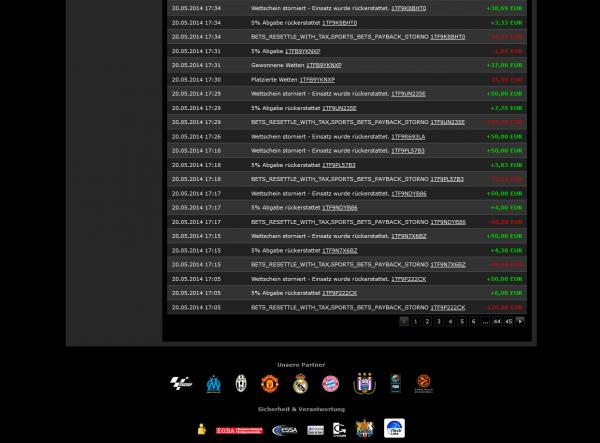This screenshot has width=600, height=443.
Task: Jump to page 2 of transactions
Action: (427, 321)
